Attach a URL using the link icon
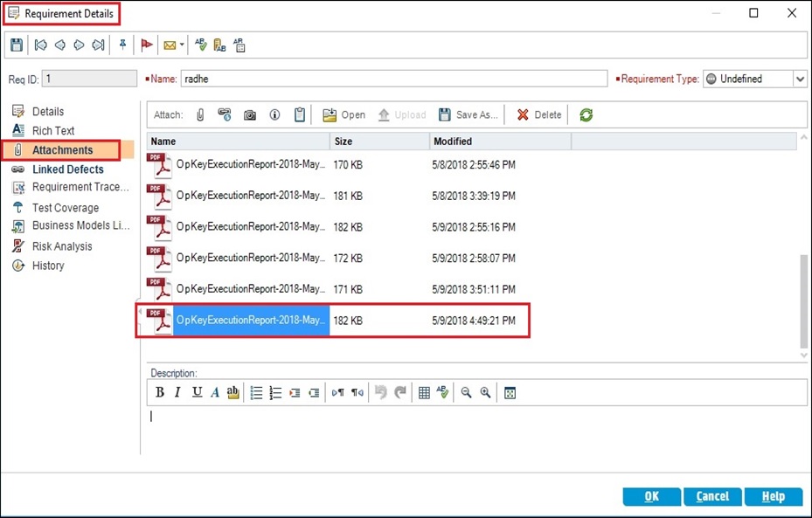Viewport: 812px width, 518px height. coord(225,114)
